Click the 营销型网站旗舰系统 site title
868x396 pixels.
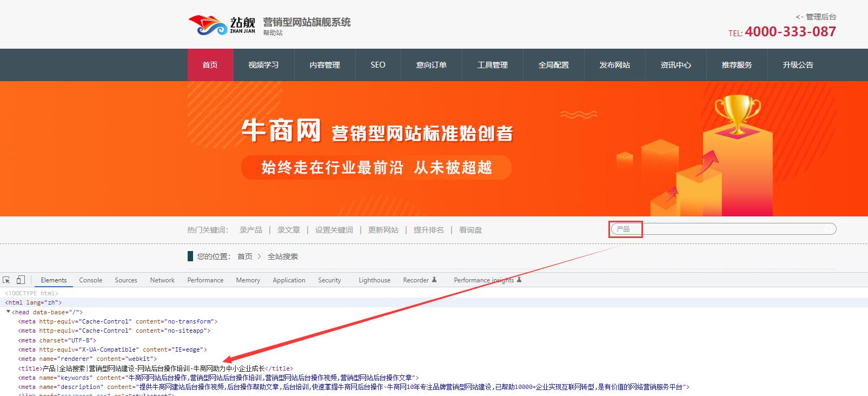(x=307, y=22)
